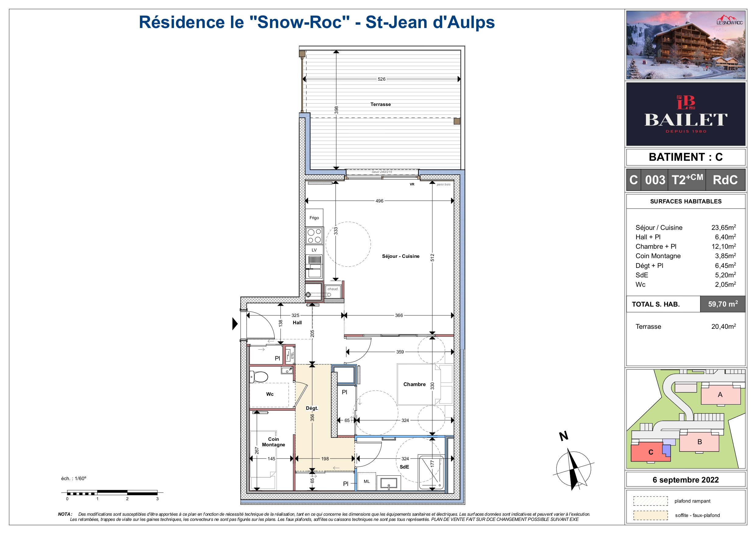This screenshot has height=534, width=756.
Task: Click the four-burner hob symbol
Action: pos(314,236)
